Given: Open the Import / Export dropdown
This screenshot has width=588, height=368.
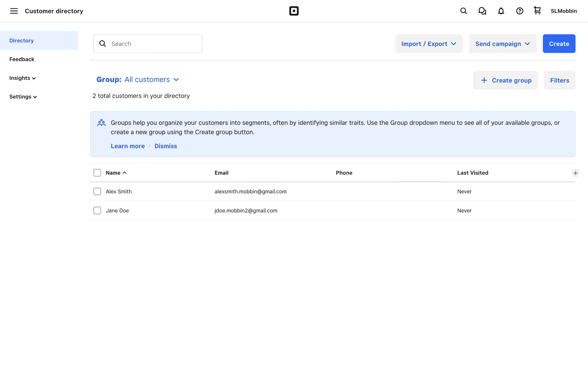Looking at the screenshot, I should click(x=429, y=44).
